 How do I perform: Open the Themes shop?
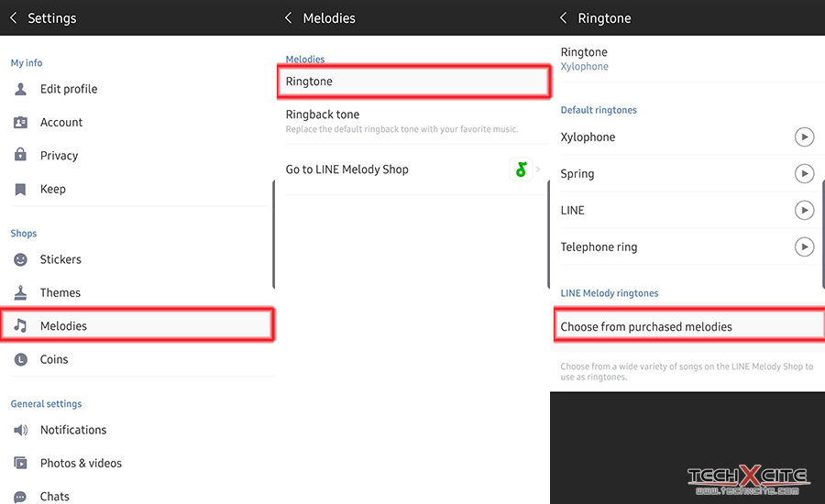click(137, 292)
